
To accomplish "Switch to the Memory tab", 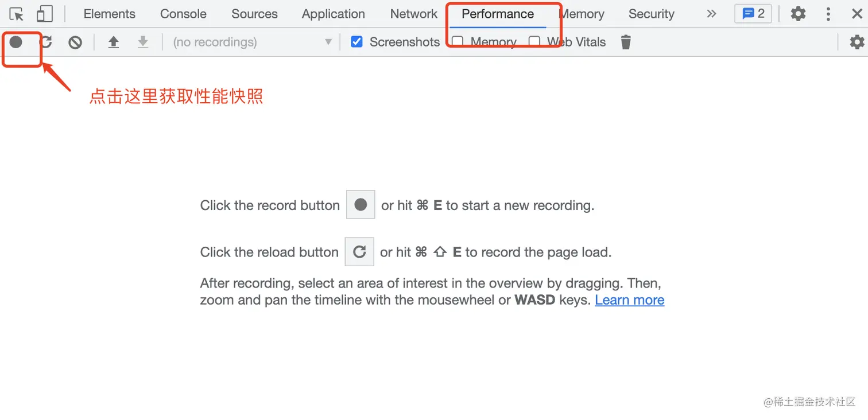I will [582, 14].
